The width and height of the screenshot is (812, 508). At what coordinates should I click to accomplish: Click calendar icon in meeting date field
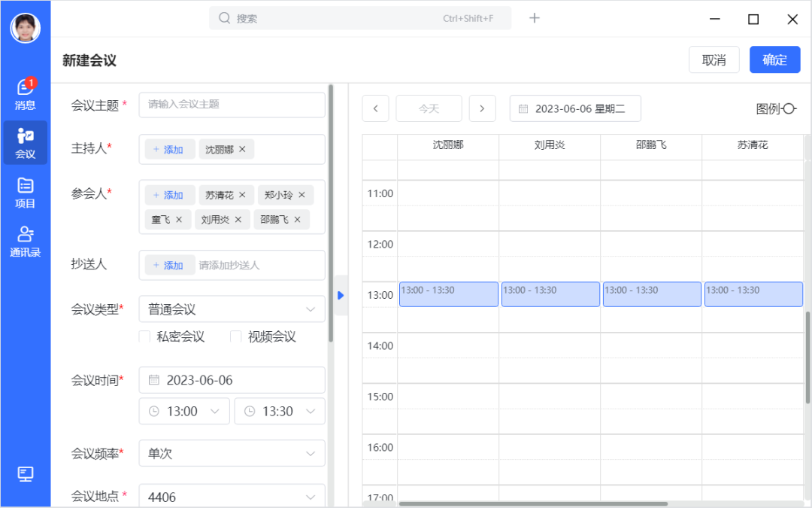[154, 380]
